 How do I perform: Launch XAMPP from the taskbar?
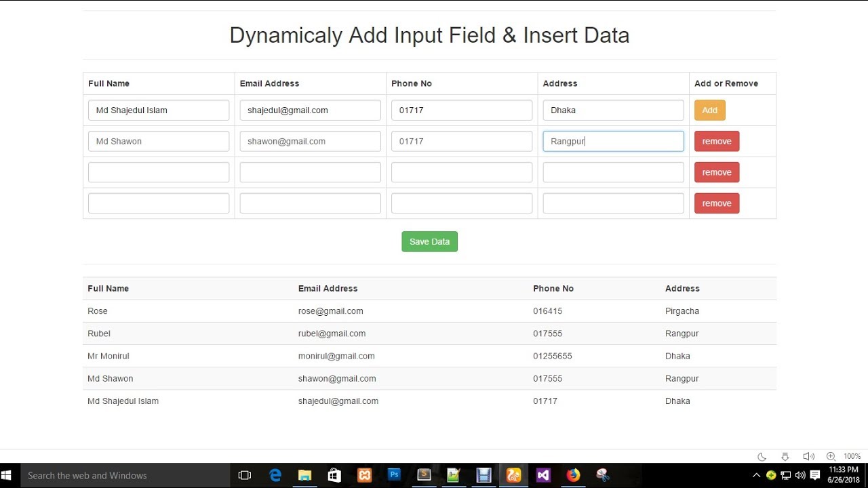[x=364, y=475]
